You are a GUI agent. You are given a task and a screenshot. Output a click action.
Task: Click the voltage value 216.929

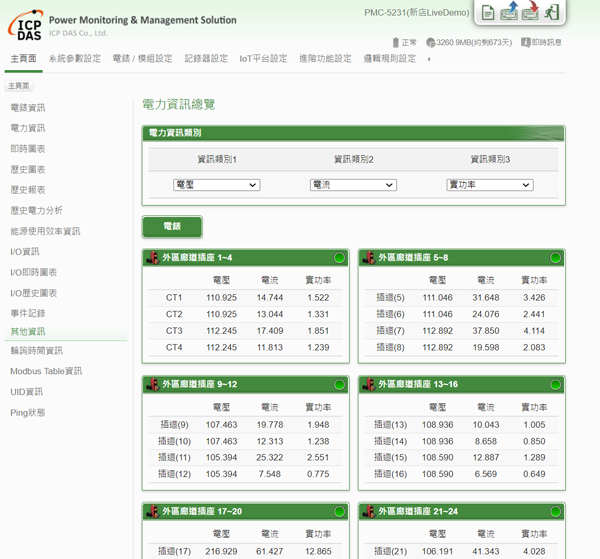221,552
